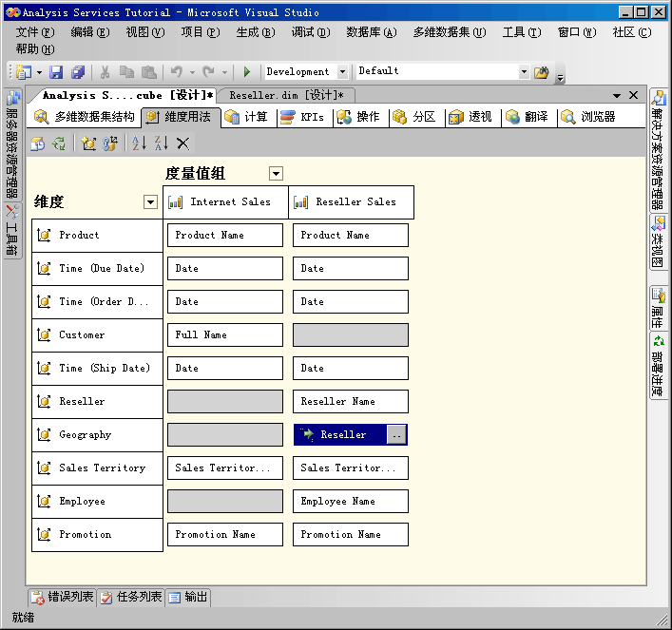Save the current file with Save icon
This screenshot has width=672, height=630.
click(x=56, y=72)
